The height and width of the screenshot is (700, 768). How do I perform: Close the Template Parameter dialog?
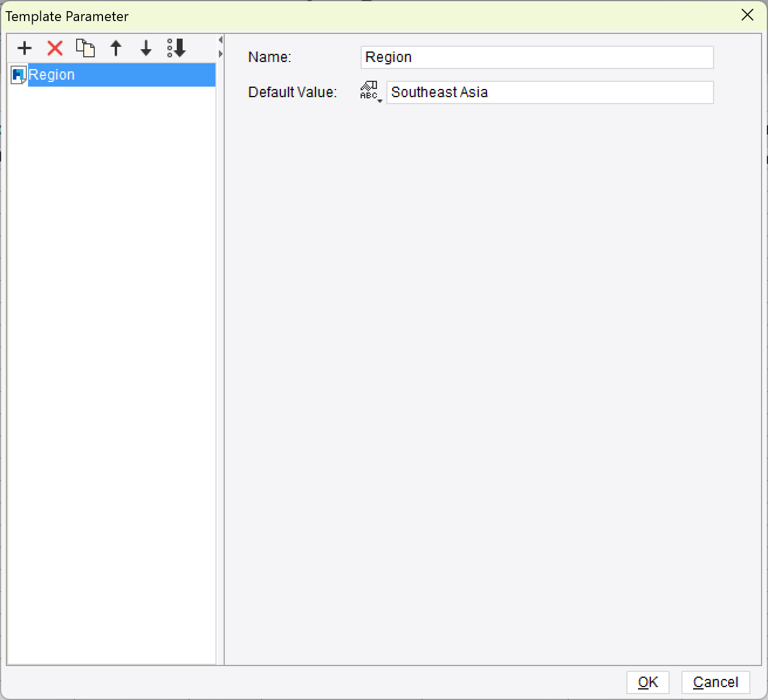click(748, 15)
